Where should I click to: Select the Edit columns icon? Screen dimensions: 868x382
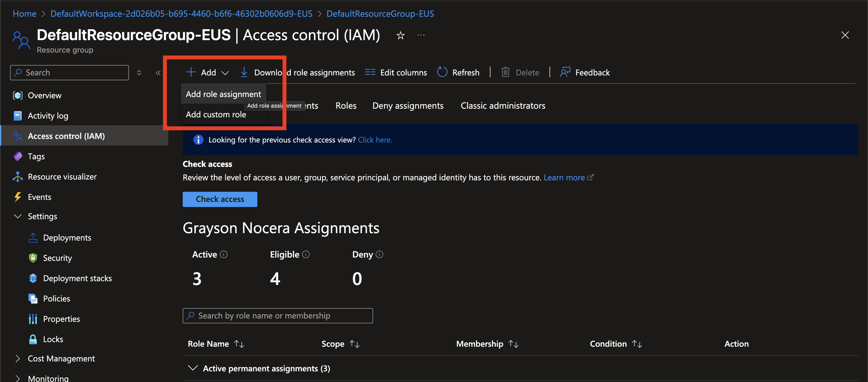(370, 72)
